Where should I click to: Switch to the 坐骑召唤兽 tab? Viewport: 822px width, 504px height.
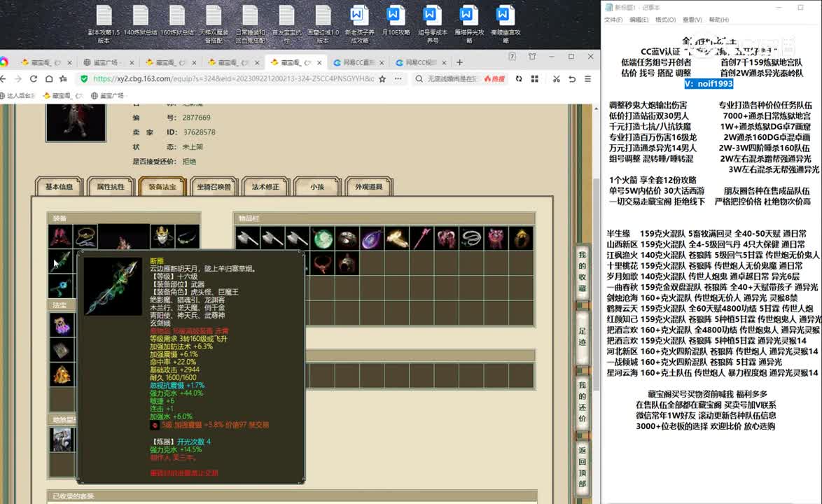[214, 186]
